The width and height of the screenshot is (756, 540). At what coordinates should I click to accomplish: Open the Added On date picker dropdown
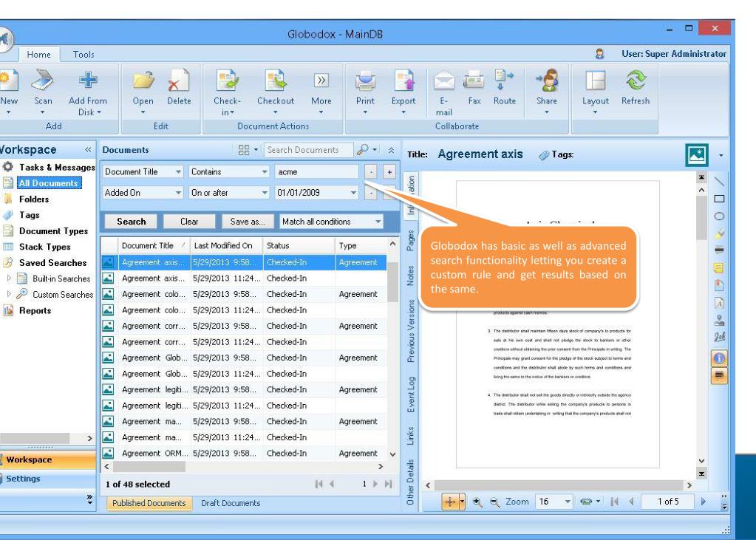[353, 193]
